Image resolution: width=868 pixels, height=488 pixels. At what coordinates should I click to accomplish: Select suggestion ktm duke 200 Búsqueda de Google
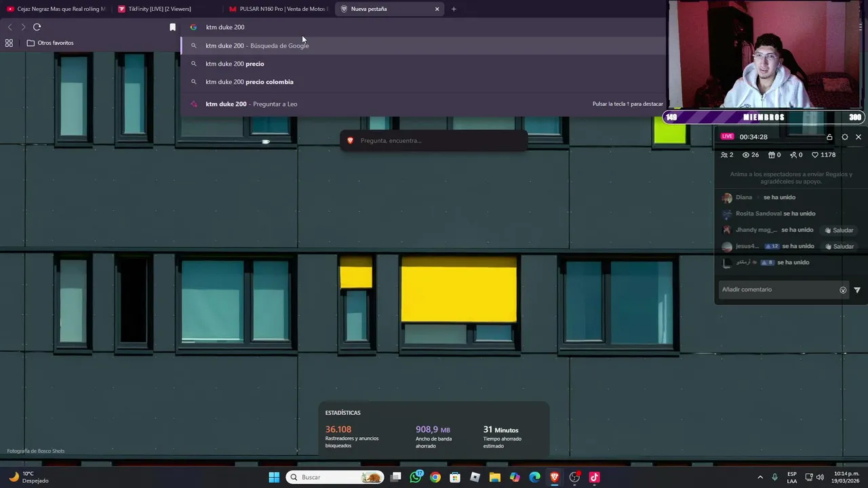click(x=422, y=45)
